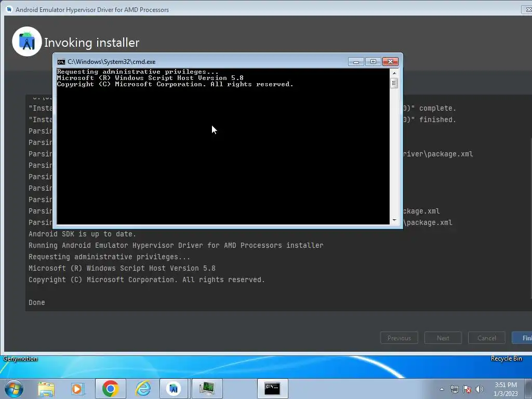Click the Previous button in installer
This screenshot has width=532, height=399.
(399, 338)
